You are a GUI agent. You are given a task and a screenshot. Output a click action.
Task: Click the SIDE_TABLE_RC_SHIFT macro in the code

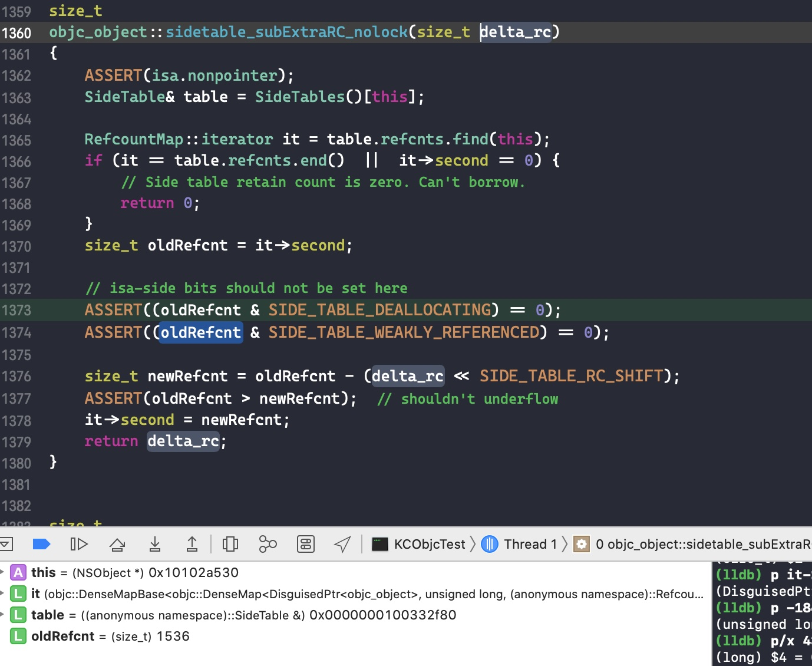coord(572,376)
